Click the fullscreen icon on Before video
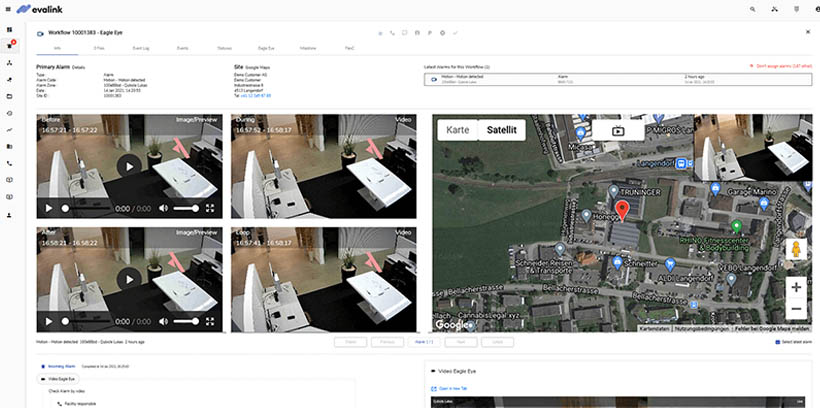The height and width of the screenshot is (410, 820). coord(210,208)
